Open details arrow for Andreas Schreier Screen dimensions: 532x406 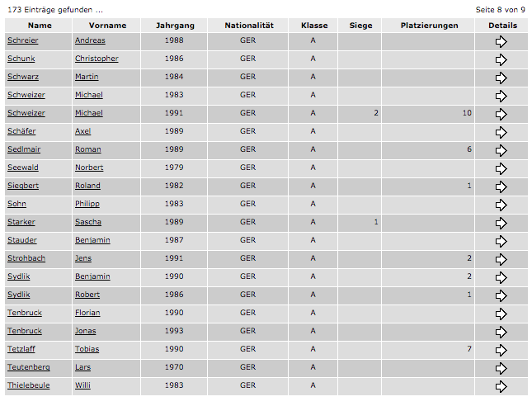tap(501, 41)
